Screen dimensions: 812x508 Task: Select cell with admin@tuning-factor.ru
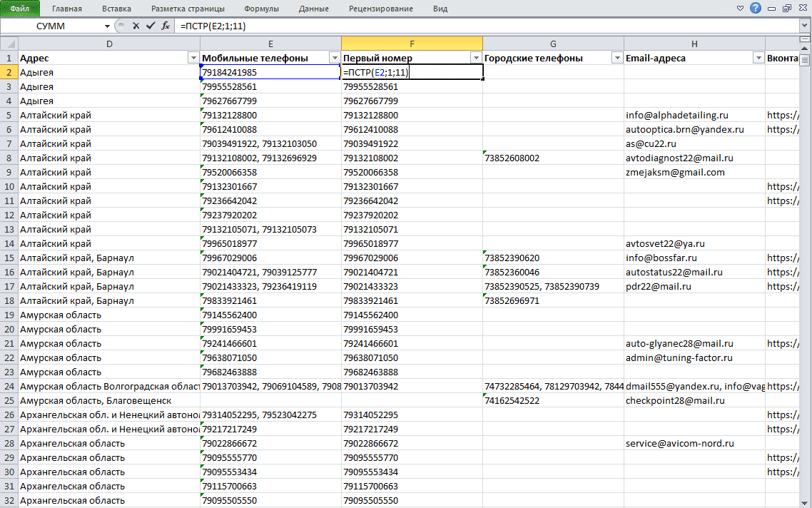pyautogui.click(x=694, y=358)
